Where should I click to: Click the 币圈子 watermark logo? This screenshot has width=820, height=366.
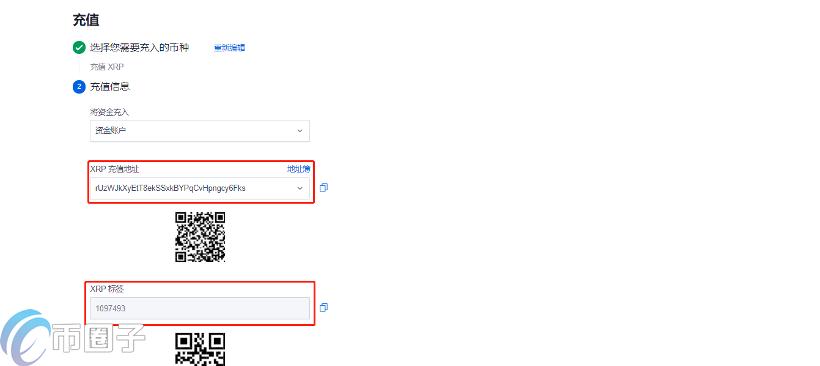point(73,337)
